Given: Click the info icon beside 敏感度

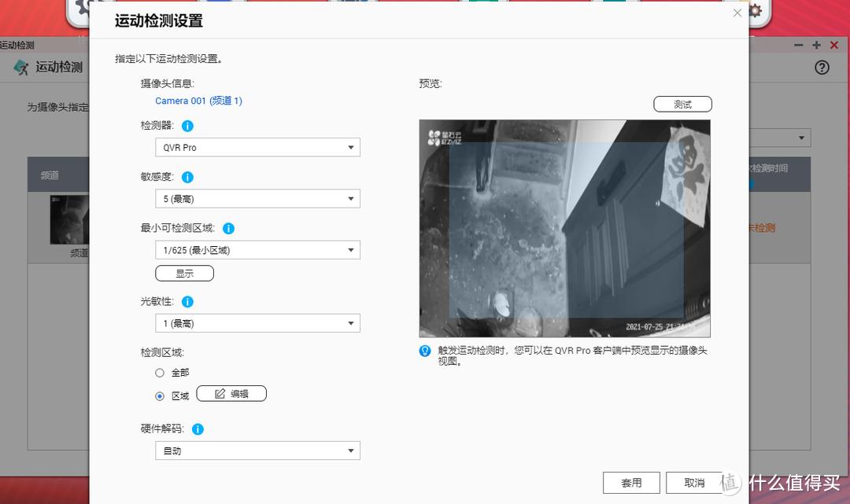Looking at the screenshot, I should (187, 177).
